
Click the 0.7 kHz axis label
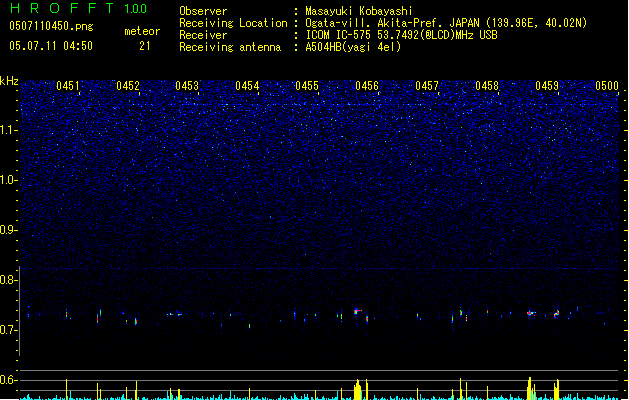pos(8,330)
